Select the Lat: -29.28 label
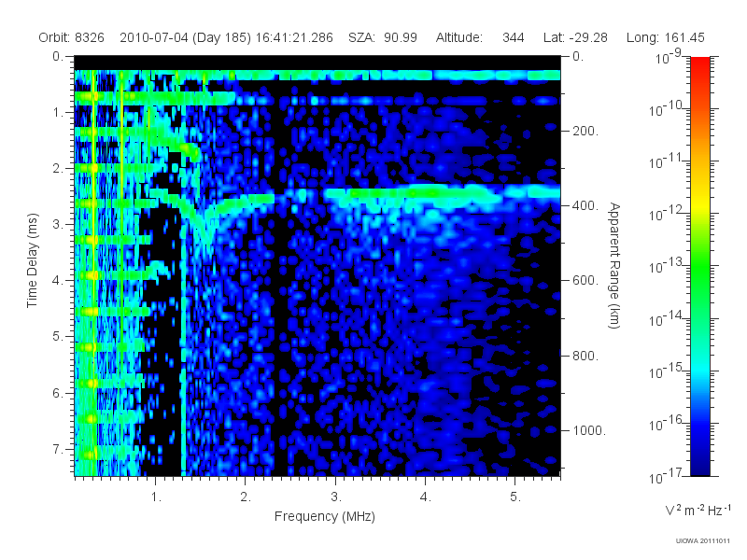747x560 pixels. pyautogui.click(x=575, y=37)
